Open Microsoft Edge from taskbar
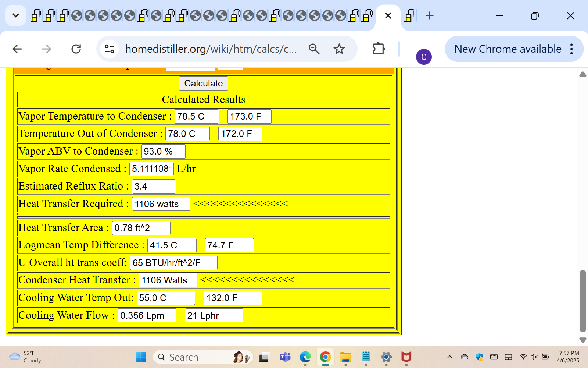Image resolution: width=588 pixels, height=368 pixels. [305, 357]
